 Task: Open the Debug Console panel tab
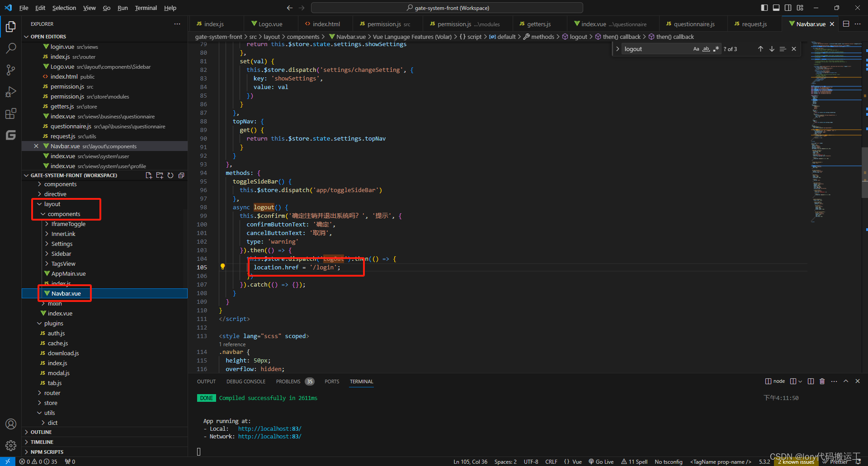coord(246,381)
